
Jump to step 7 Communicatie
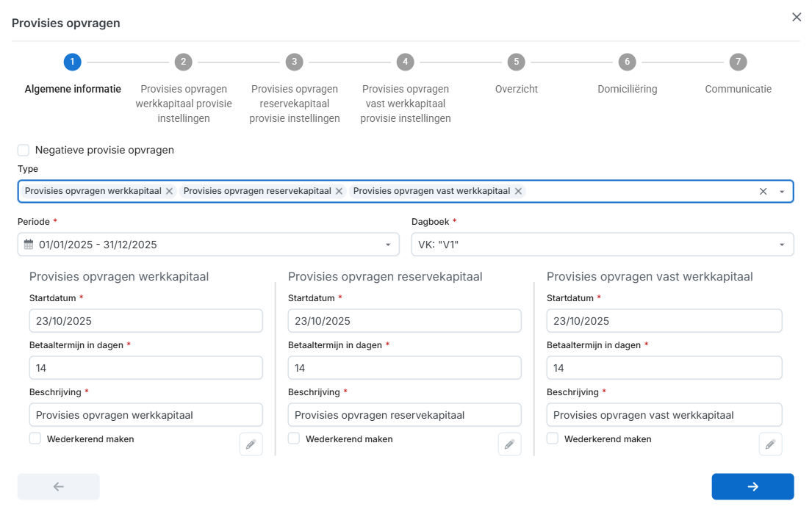click(738, 62)
